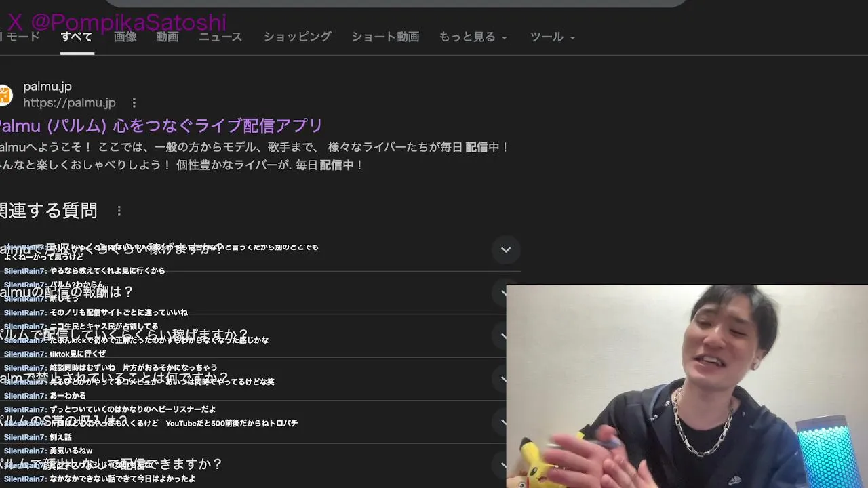Image resolution: width=868 pixels, height=488 pixels.
Task: Click the streamer webcam overlay
Action: pos(687,386)
